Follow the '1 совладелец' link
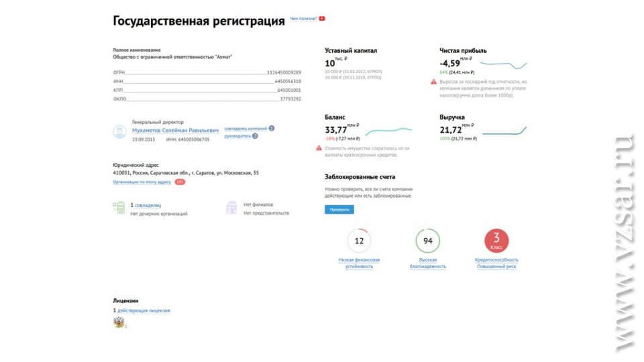Image resolution: width=644 pixels, height=362 pixels. [x=146, y=205]
